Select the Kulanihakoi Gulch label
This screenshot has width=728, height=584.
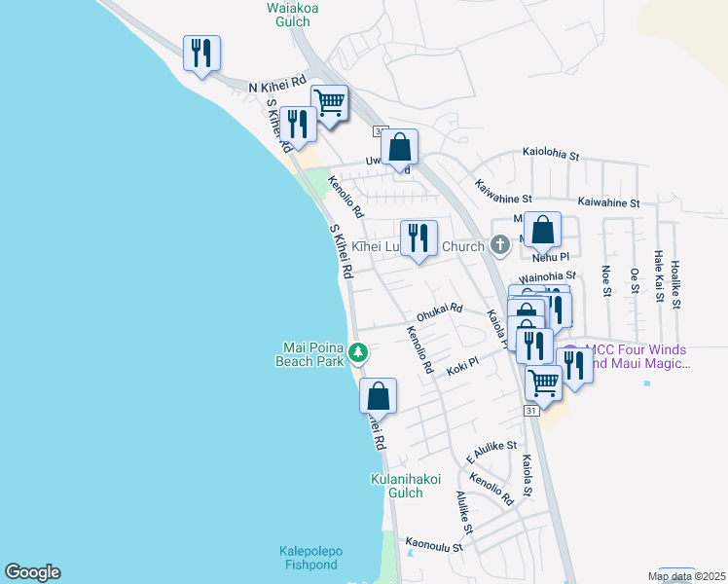pos(405,486)
